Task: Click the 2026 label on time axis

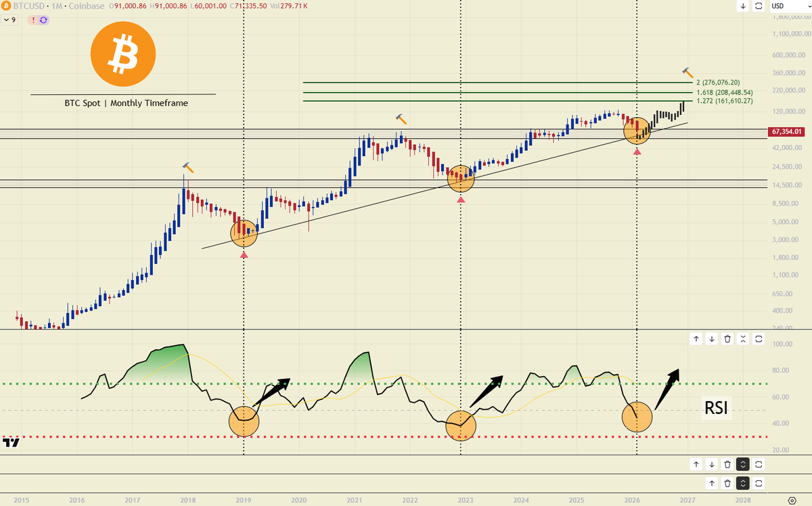Action: (x=632, y=500)
